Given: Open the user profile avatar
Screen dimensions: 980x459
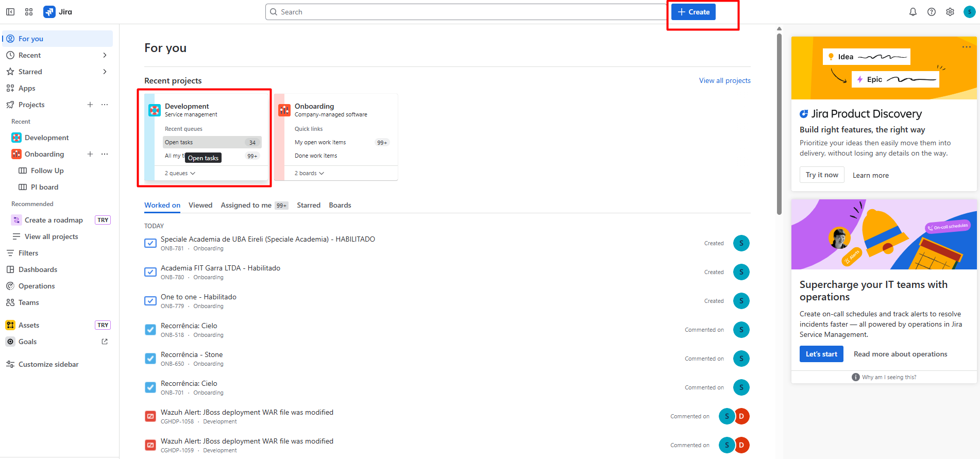Looking at the screenshot, I should point(970,12).
